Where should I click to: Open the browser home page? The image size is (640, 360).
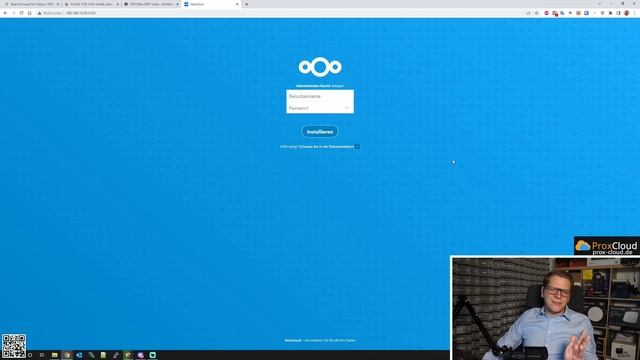[29, 13]
